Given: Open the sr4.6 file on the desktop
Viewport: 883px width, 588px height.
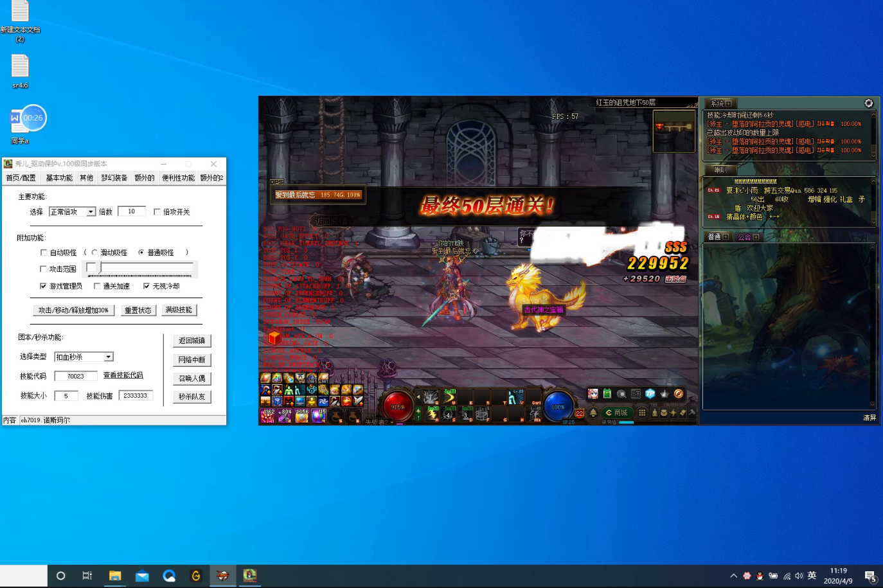Looking at the screenshot, I should tap(20, 71).
